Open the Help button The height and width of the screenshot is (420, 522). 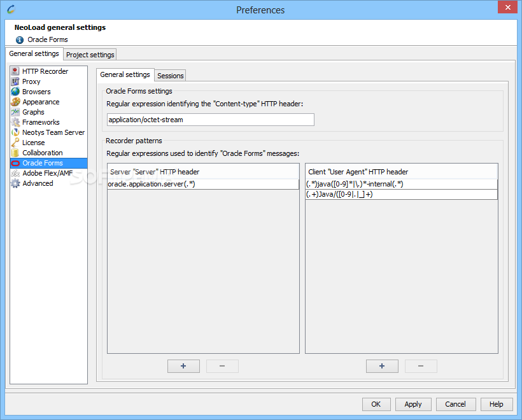click(496, 404)
